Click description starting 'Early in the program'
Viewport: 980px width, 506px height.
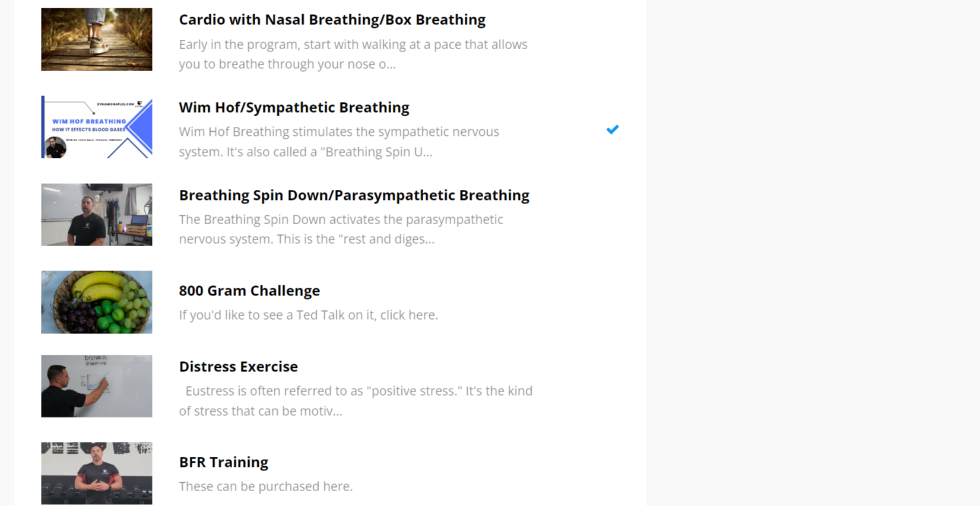[x=353, y=54]
